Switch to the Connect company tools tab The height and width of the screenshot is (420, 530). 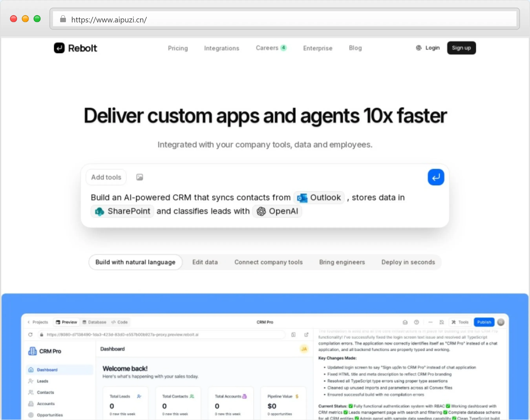269,262
